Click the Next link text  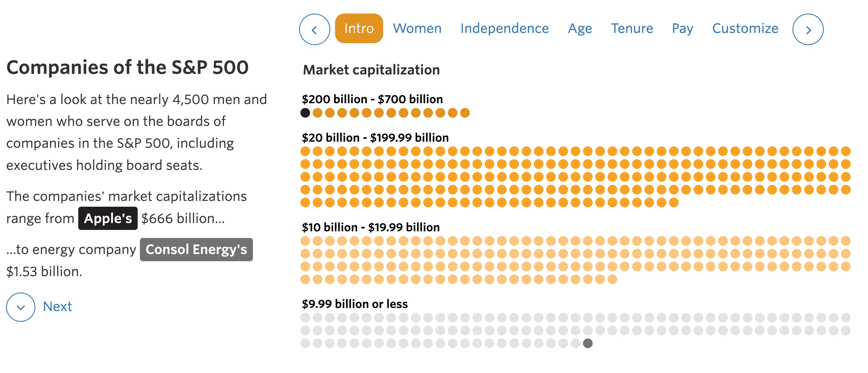(x=57, y=307)
